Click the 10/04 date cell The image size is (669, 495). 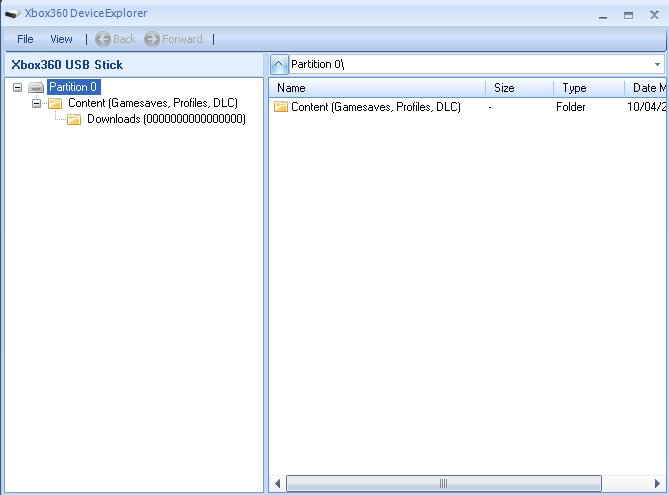coord(646,107)
